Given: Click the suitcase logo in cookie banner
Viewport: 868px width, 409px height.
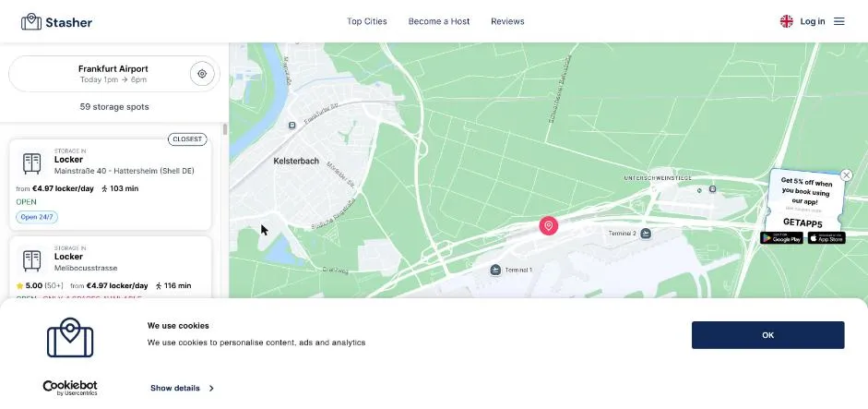Looking at the screenshot, I should coord(70,338).
